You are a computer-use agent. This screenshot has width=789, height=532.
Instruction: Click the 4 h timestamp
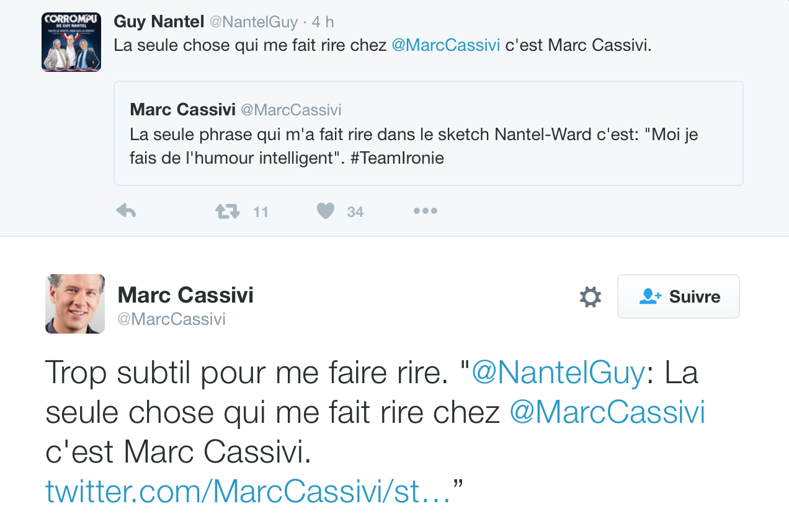(x=323, y=22)
